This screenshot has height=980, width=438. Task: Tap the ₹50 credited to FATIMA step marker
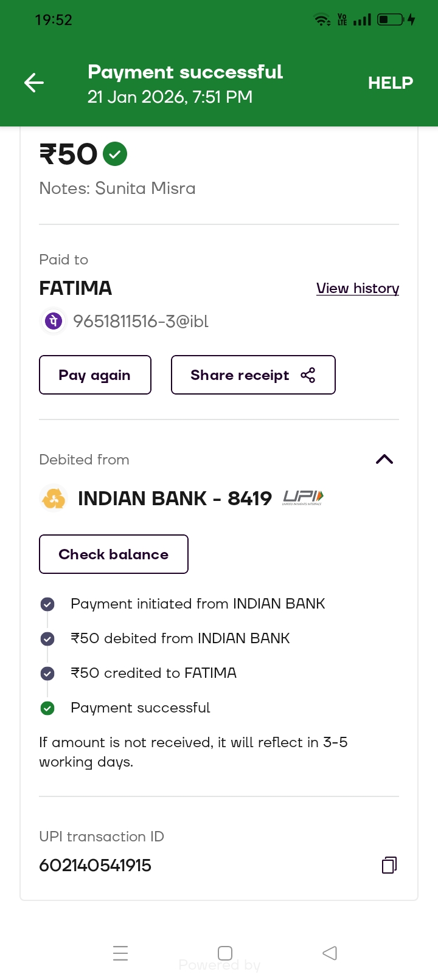click(x=47, y=674)
